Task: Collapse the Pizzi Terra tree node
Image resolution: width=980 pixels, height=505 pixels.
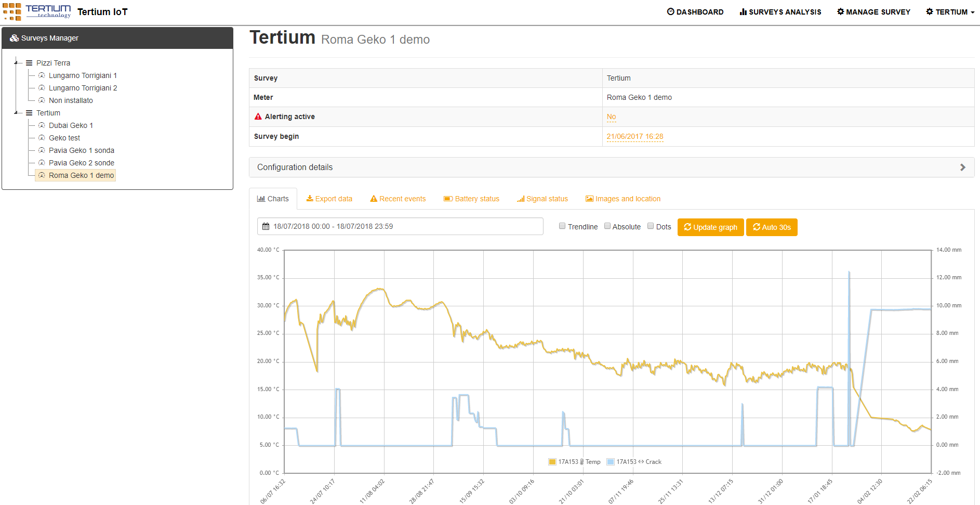Action: (x=17, y=62)
